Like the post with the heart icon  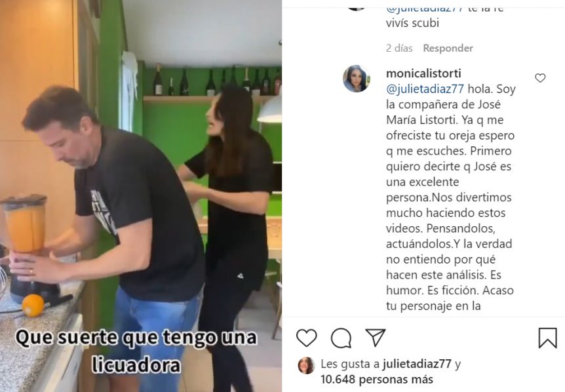(x=306, y=338)
